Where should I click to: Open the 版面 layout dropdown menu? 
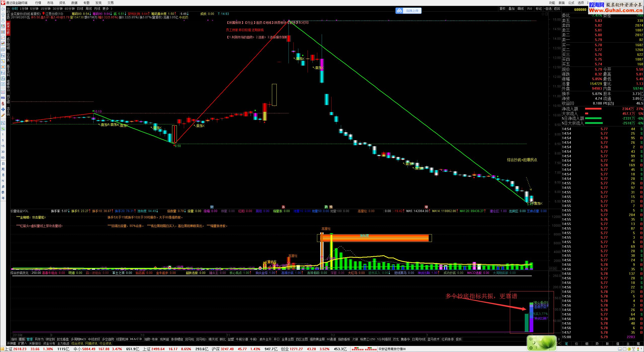[562, 3]
